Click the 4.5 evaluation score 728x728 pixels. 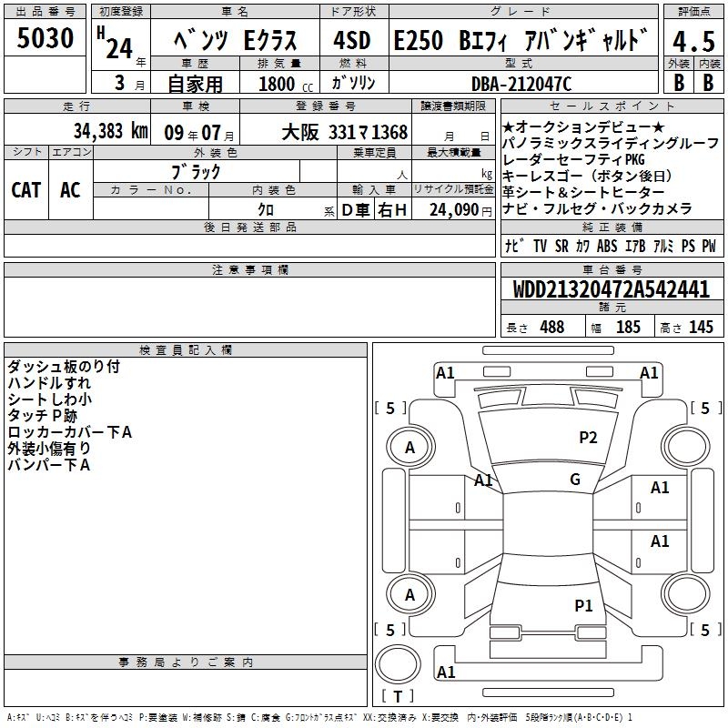click(x=692, y=42)
